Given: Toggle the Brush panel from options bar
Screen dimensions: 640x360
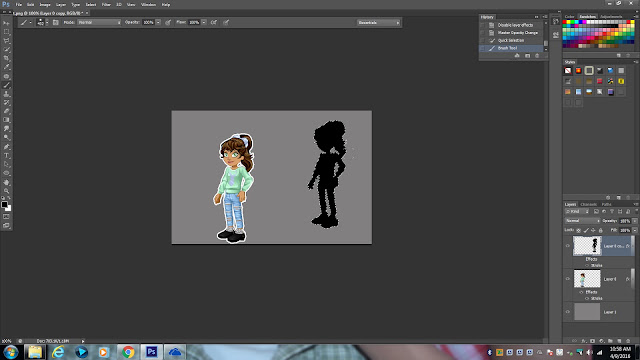Looking at the screenshot, I should 56,22.
